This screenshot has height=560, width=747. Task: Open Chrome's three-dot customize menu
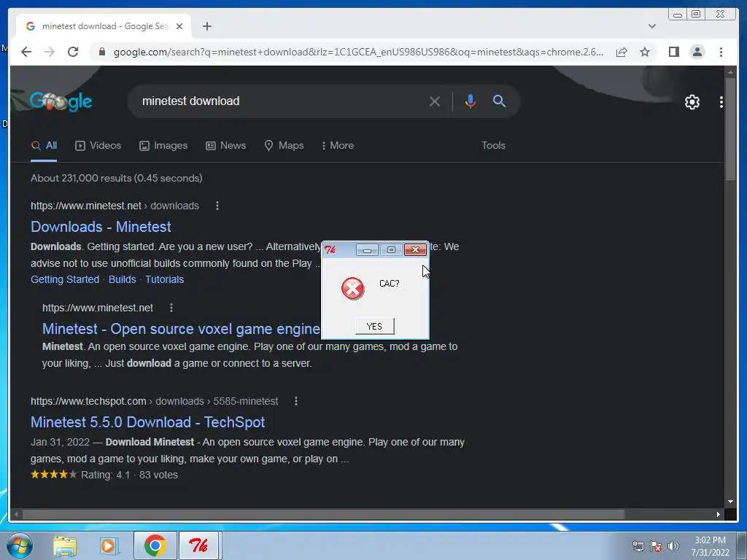pyautogui.click(x=721, y=52)
